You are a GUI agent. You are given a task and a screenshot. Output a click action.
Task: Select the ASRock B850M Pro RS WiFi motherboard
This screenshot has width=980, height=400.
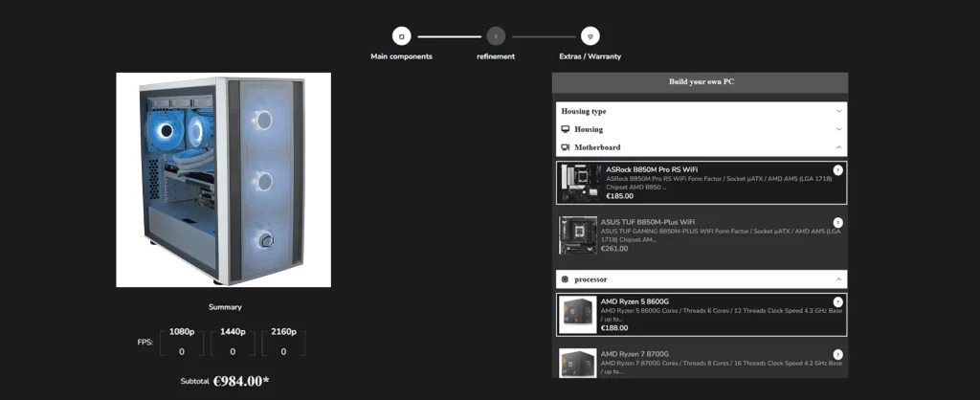point(702,183)
